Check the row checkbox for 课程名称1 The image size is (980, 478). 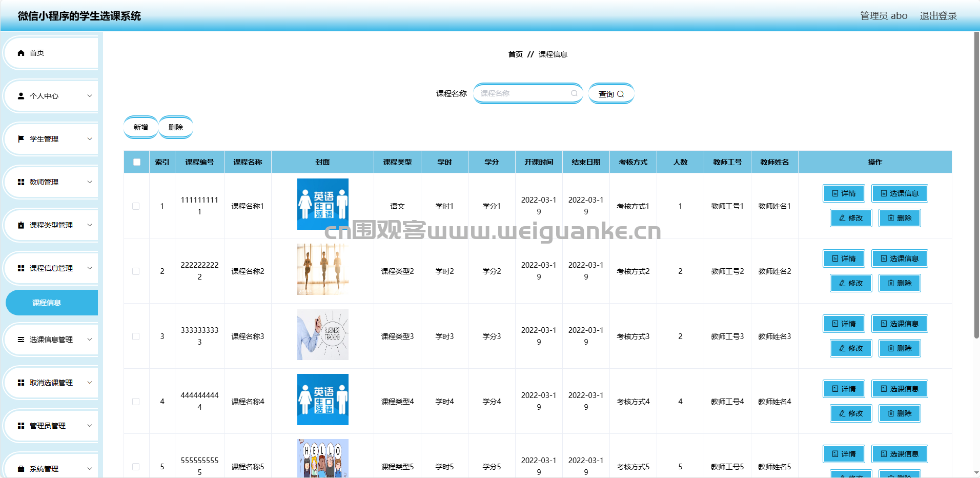click(x=136, y=206)
